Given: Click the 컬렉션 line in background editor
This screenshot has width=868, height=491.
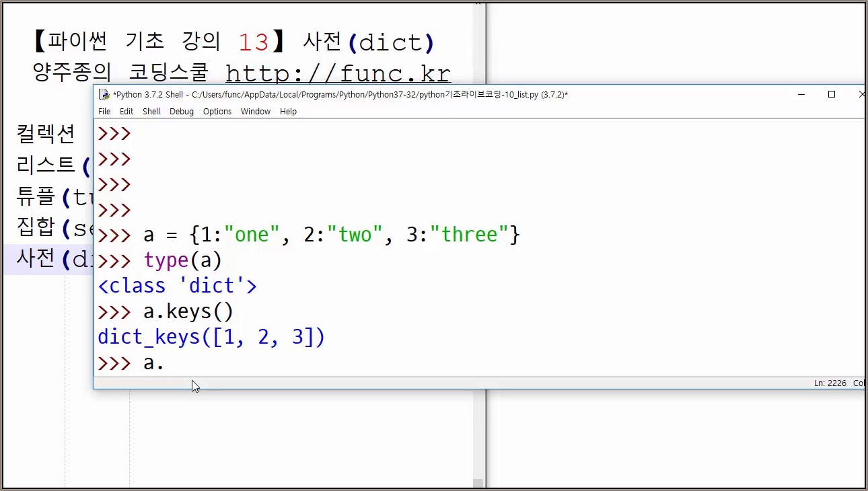Looking at the screenshot, I should pyautogui.click(x=46, y=135).
